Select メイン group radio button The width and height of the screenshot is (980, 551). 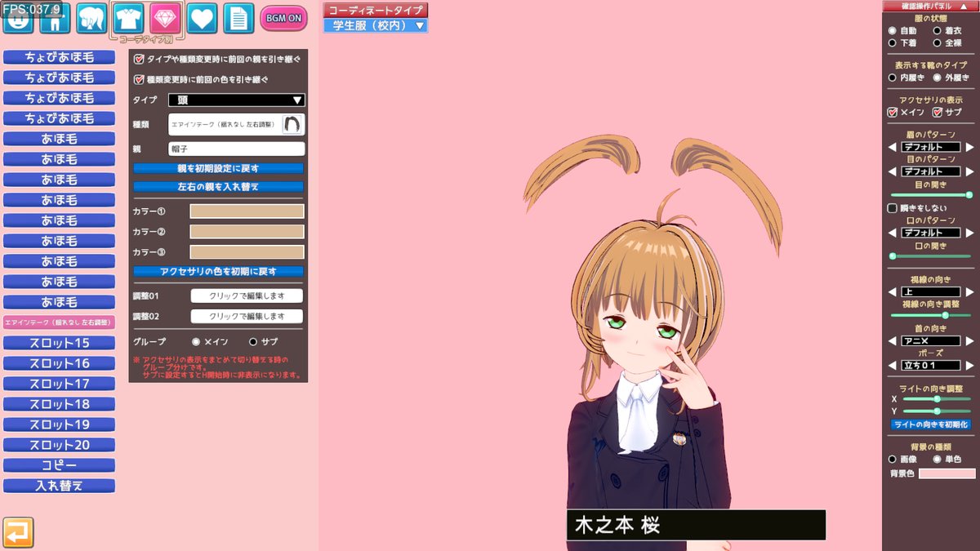[196, 341]
